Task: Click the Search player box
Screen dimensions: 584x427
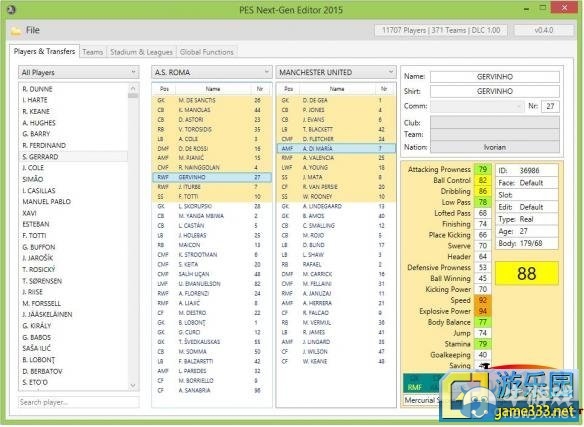Action: (79, 402)
